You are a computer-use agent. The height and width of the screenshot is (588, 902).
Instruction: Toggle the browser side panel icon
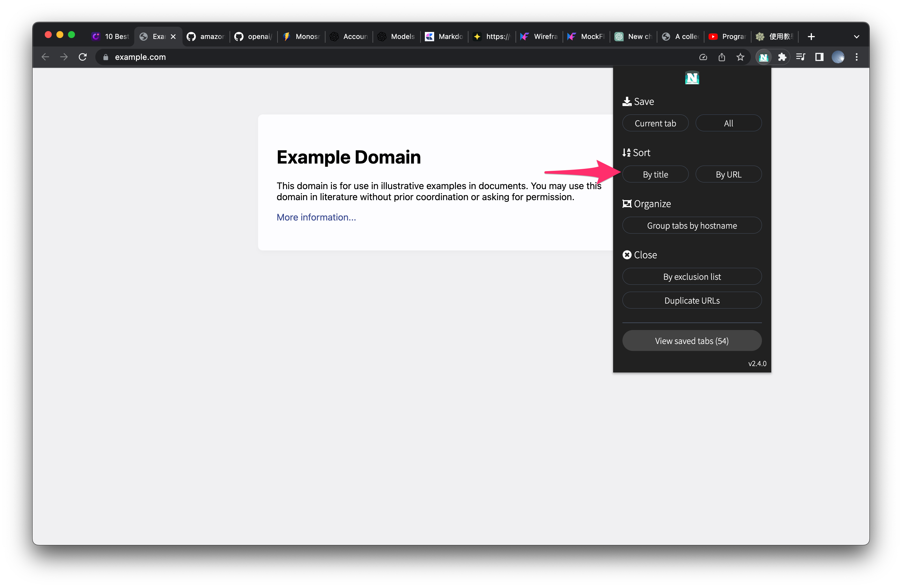819,57
